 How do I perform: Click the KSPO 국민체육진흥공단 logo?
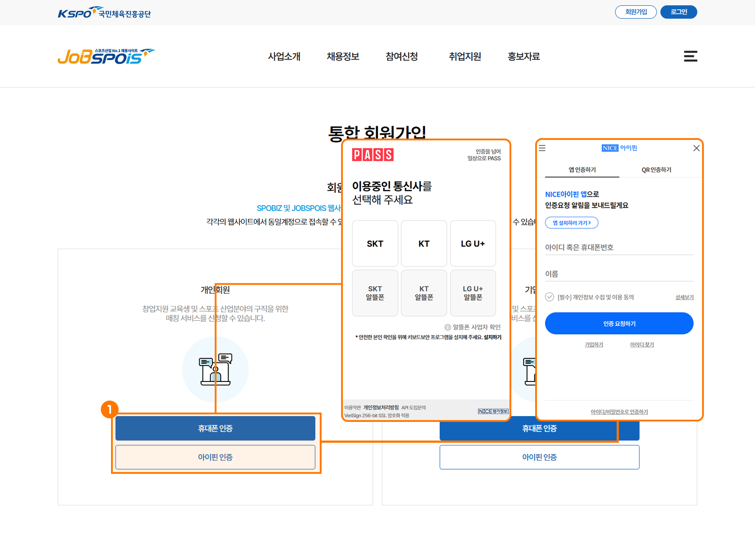(x=104, y=13)
